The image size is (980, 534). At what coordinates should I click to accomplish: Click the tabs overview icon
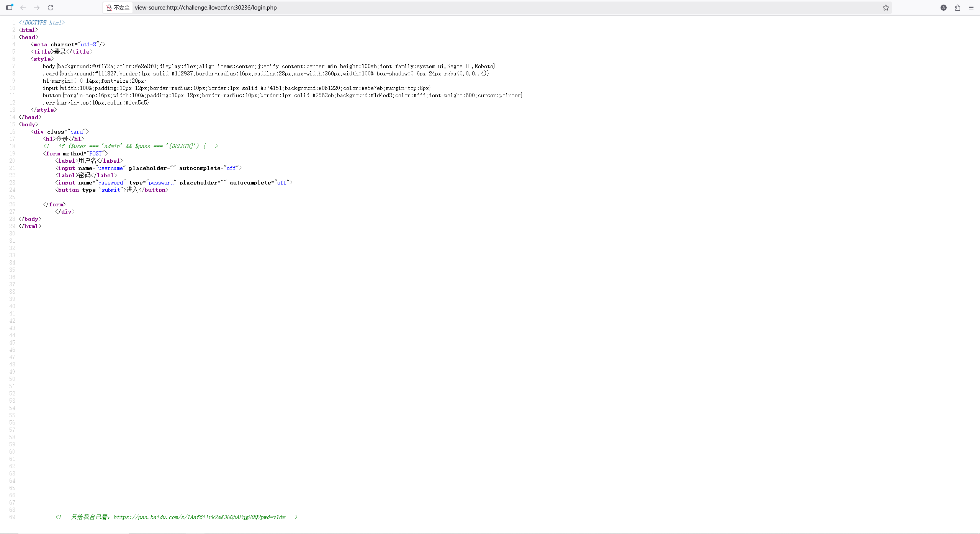tap(10, 7)
